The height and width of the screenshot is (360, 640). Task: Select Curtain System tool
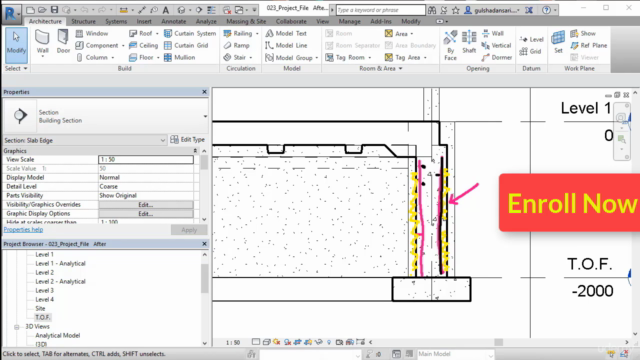pos(190,33)
